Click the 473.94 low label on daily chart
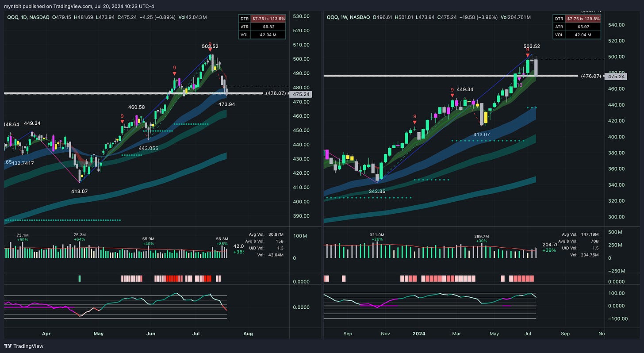The image size is (644, 353). (x=227, y=104)
